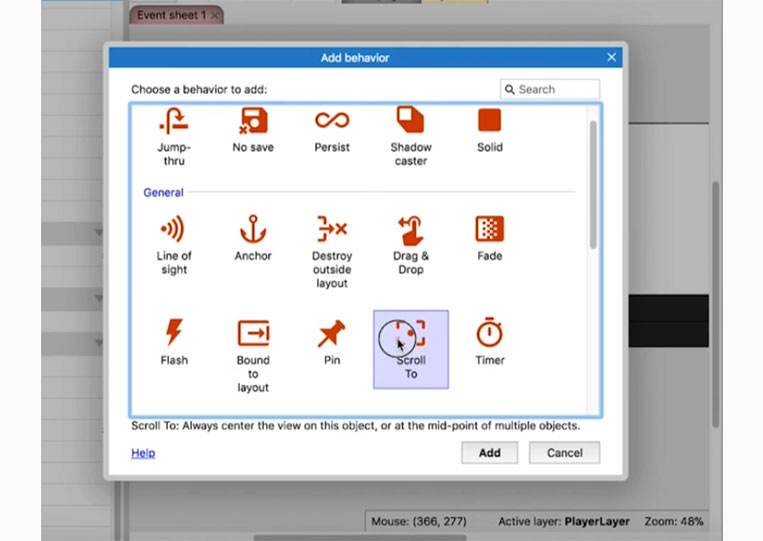
Task: Select the Line of sight behavior
Action: tap(174, 246)
